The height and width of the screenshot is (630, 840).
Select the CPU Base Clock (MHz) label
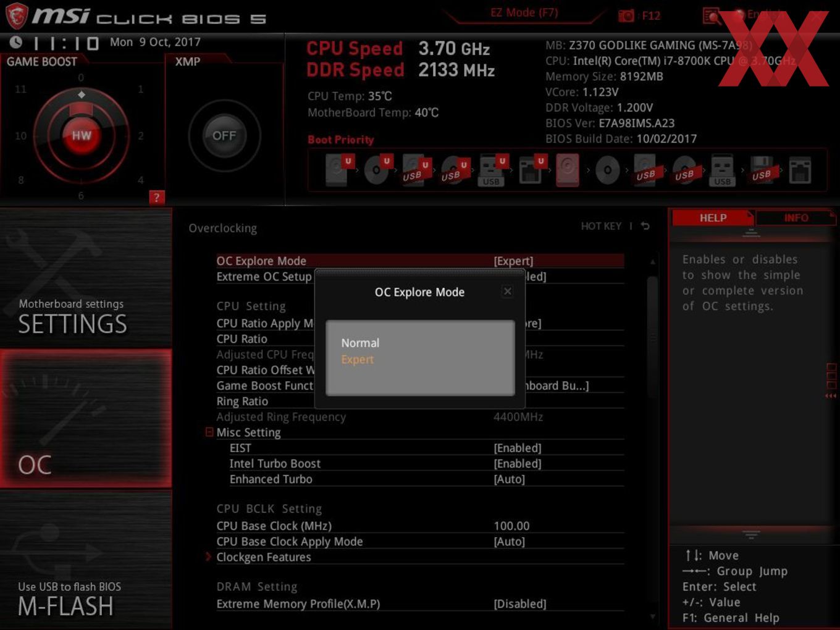pyautogui.click(x=274, y=526)
